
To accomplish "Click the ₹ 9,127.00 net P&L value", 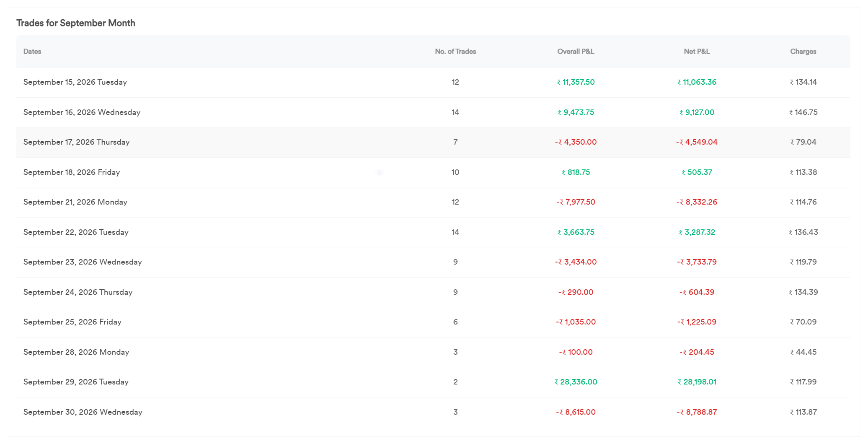I will coord(697,112).
